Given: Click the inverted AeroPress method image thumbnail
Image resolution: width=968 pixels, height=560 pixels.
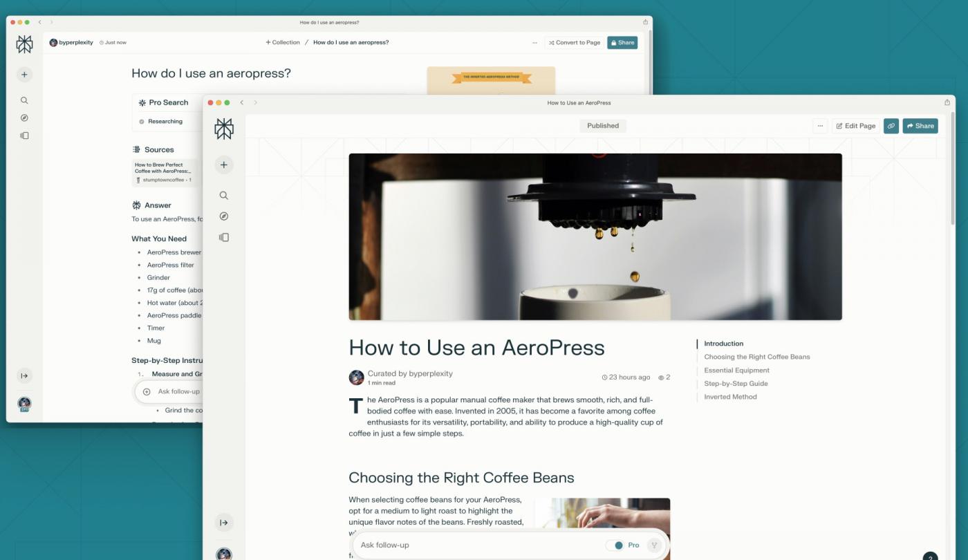Looking at the screenshot, I should point(491,81).
